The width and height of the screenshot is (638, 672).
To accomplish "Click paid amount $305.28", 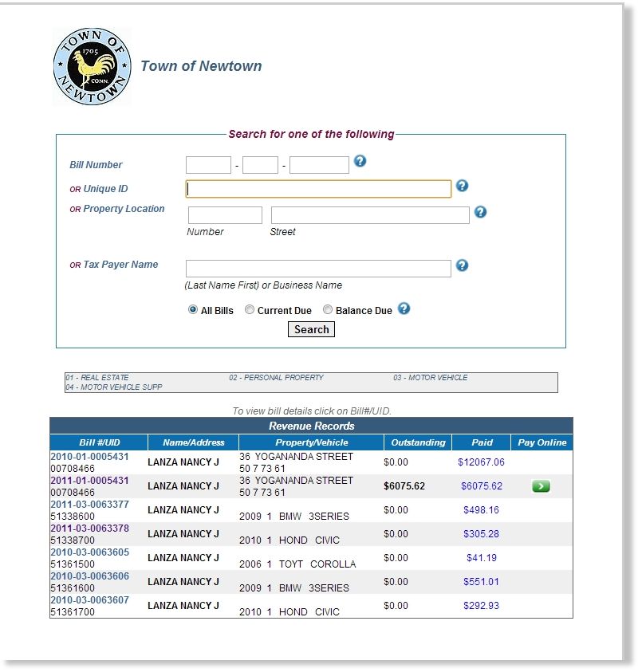I will (x=481, y=534).
